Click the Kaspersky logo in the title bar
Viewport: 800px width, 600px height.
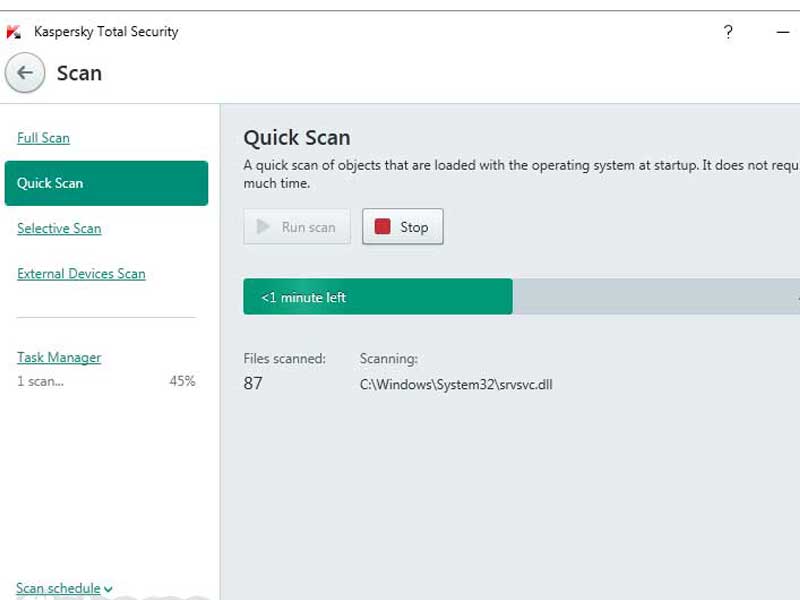[x=14, y=32]
